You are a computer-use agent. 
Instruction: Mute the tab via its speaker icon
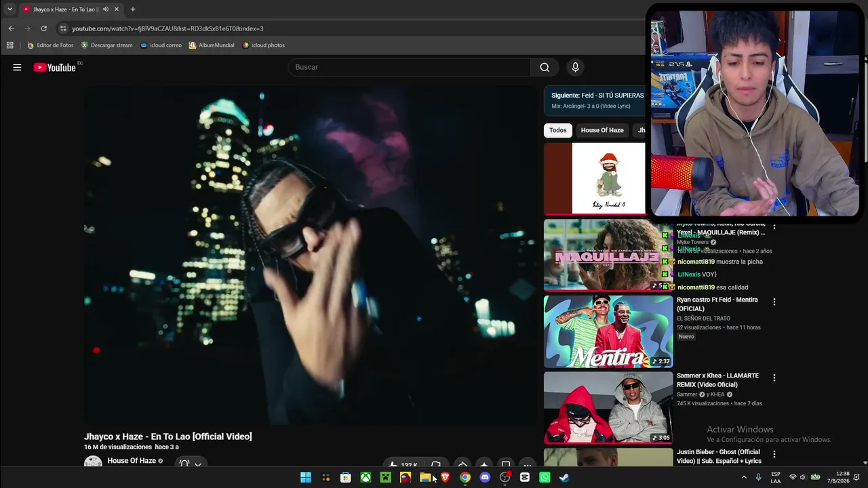(x=105, y=9)
